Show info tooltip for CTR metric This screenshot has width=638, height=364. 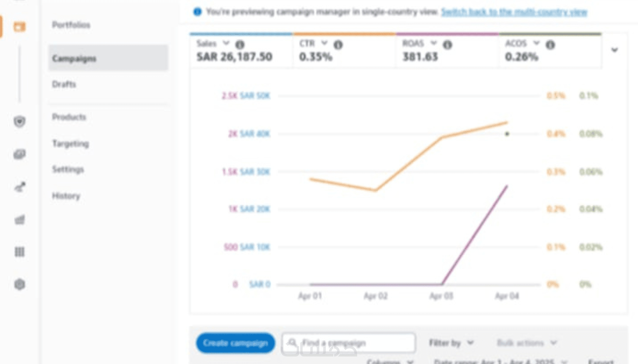click(x=338, y=45)
